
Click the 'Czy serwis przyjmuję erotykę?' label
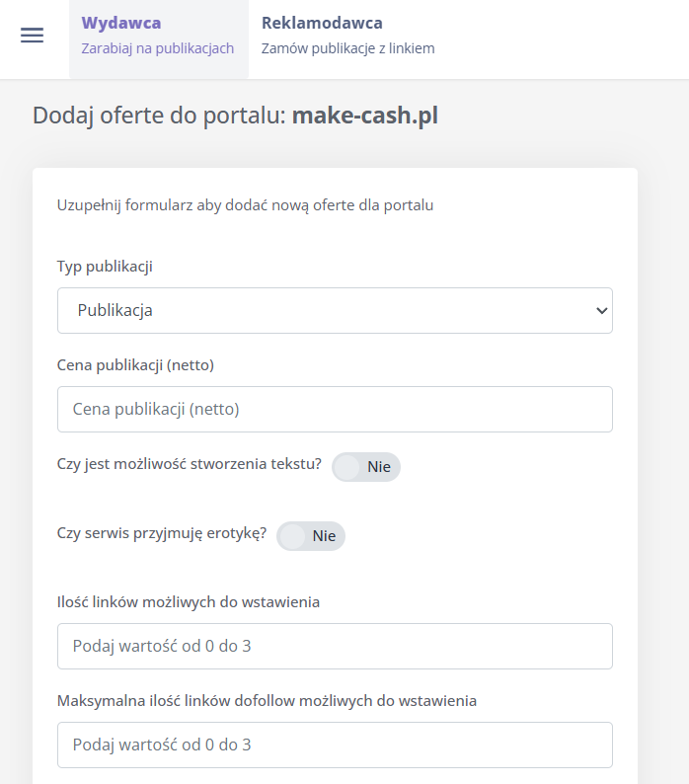pyautogui.click(x=162, y=533)
